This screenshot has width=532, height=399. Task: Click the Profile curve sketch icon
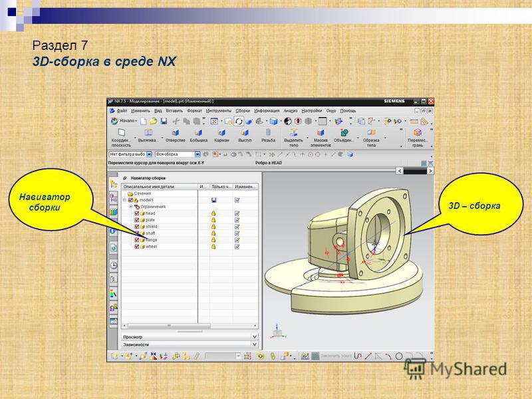click(x=358, y=356)
